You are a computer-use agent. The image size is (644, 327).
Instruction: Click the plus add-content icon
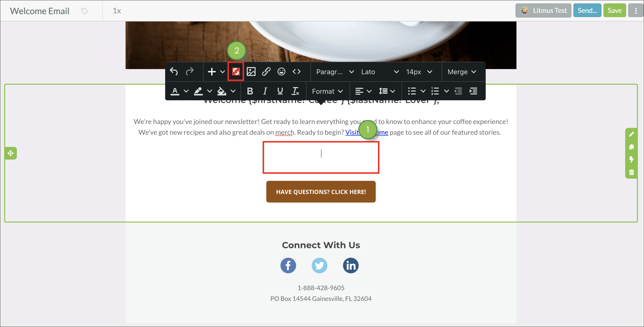[212, 72]
